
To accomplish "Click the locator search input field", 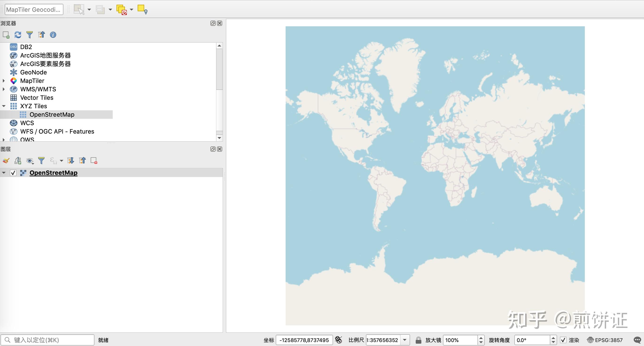I will coord(50,340).
